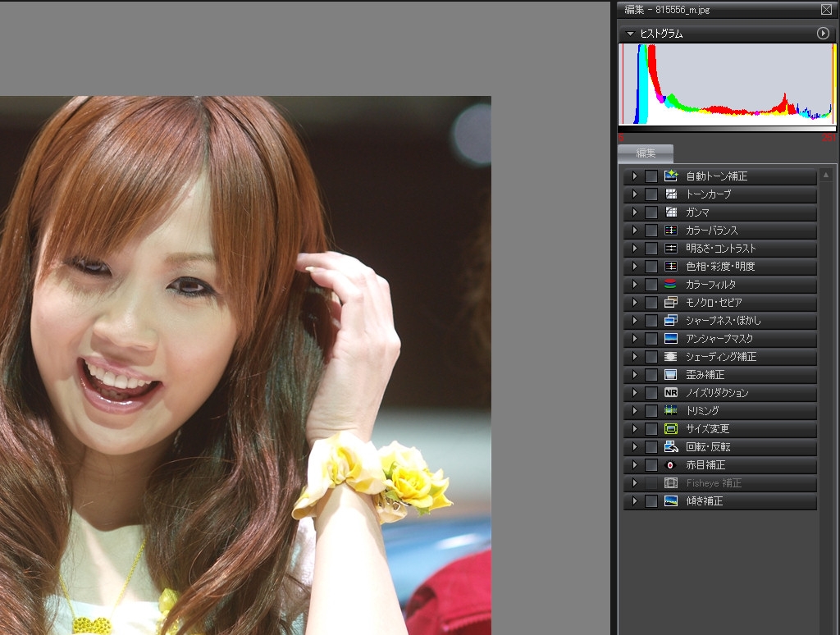The height and width of the screenshot is (635, 840).
Task: Click the アンシャープマスク label
Action: click(719, 339)
